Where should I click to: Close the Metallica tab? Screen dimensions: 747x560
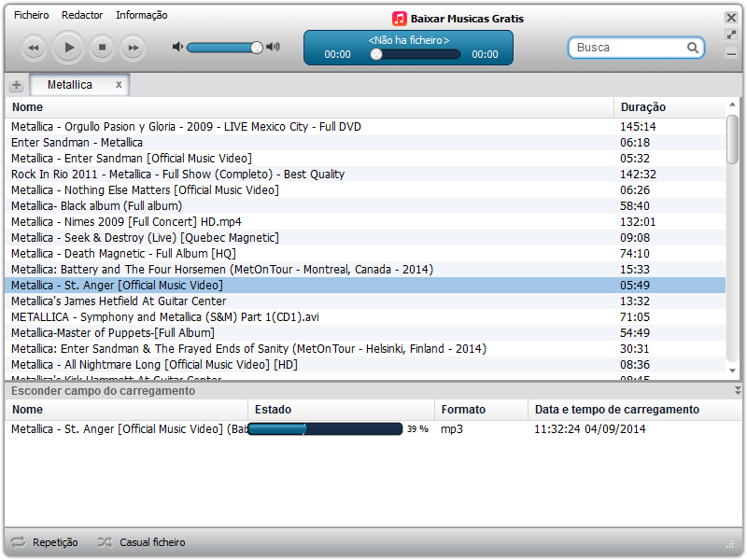[119, 84]
